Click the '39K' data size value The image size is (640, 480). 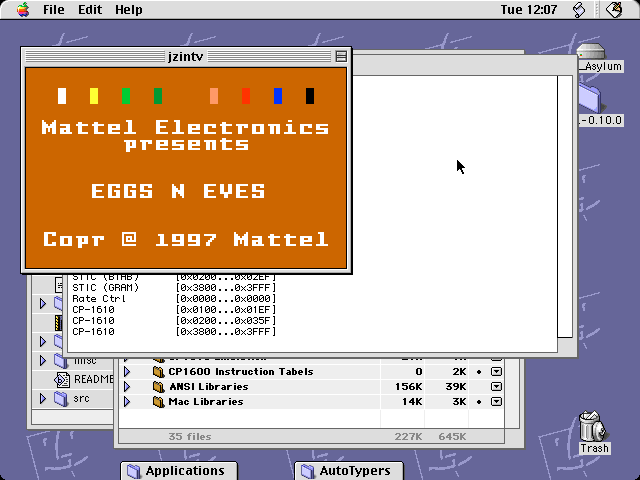point(456,387)
